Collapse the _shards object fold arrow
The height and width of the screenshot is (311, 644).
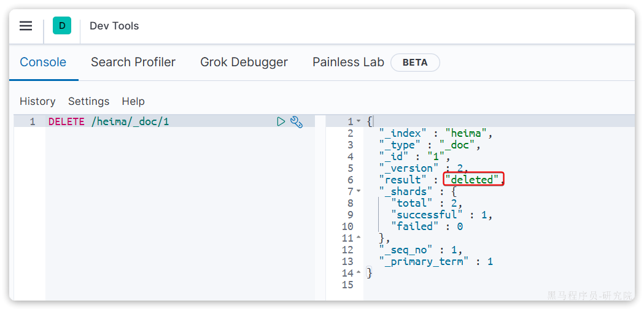pos(359,191)
